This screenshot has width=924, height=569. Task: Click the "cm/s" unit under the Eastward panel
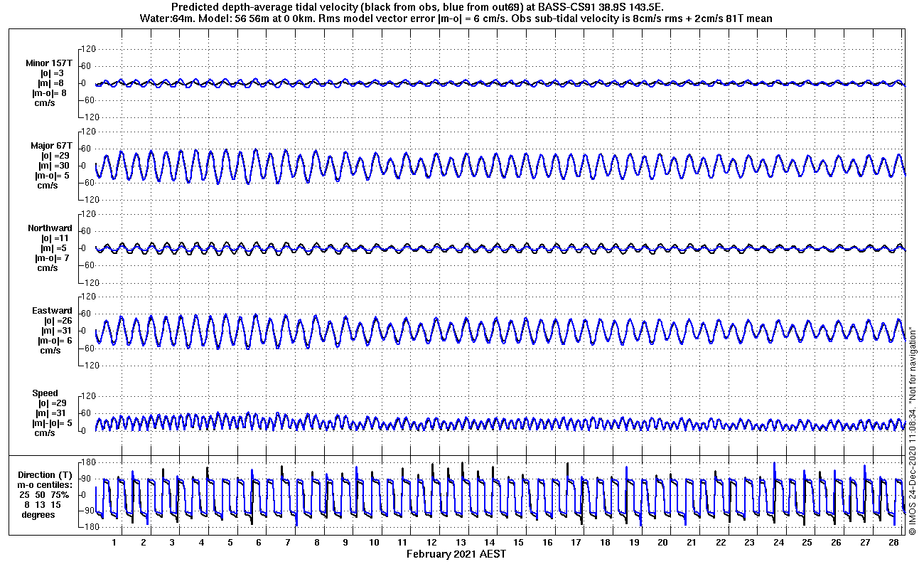pos(50,351)
